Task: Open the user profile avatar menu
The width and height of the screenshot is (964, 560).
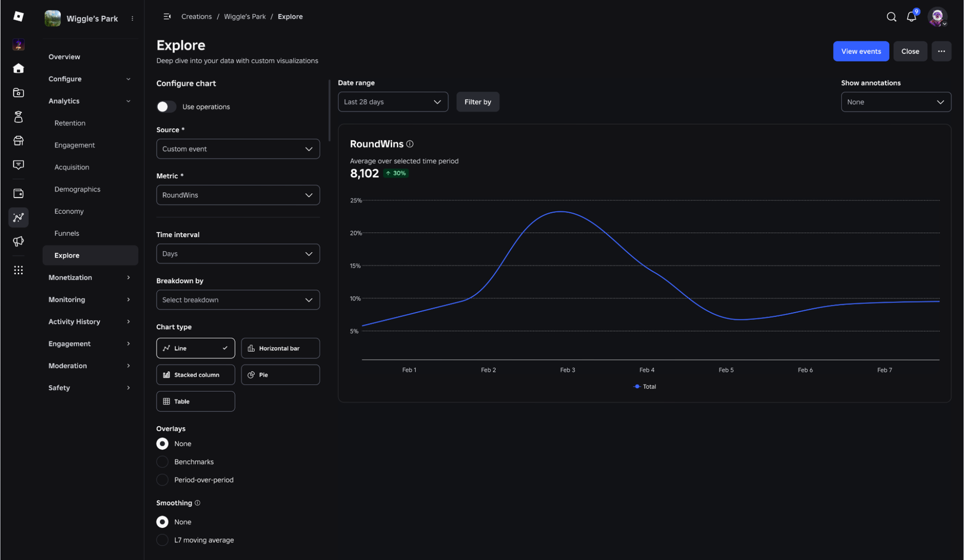Action: [937, 17]
